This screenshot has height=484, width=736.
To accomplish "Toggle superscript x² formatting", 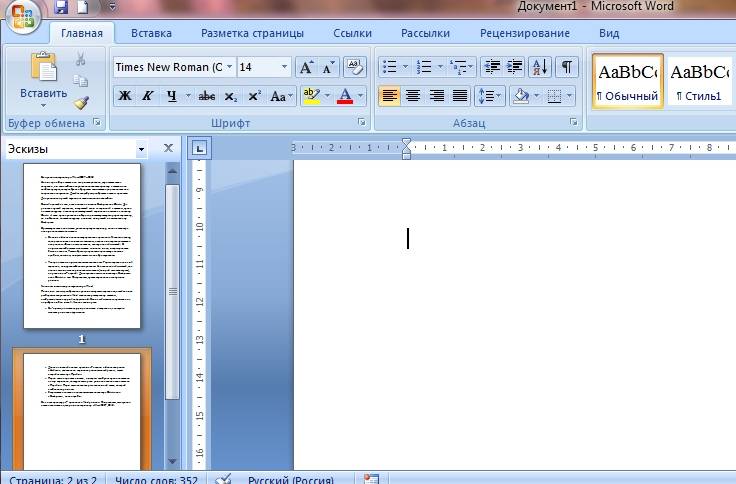I will 254,96.
